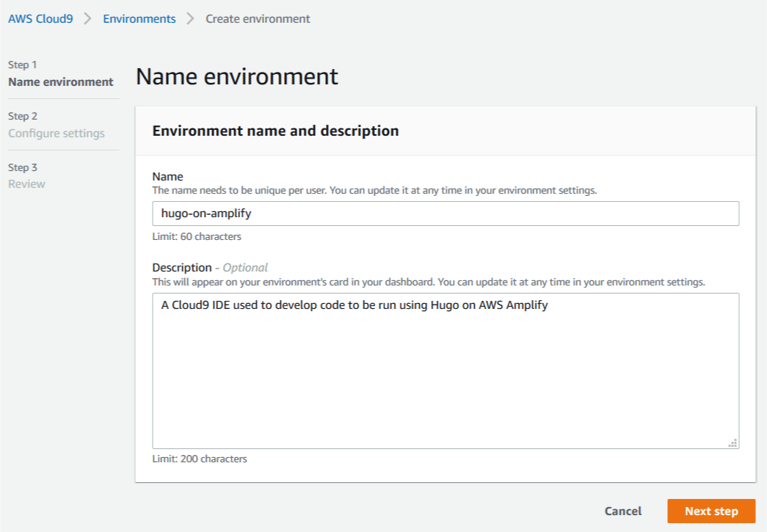Click the Next step button
The width and height of the screenshot is (767, 532).
pyautogui.click(x=710, y=511)
